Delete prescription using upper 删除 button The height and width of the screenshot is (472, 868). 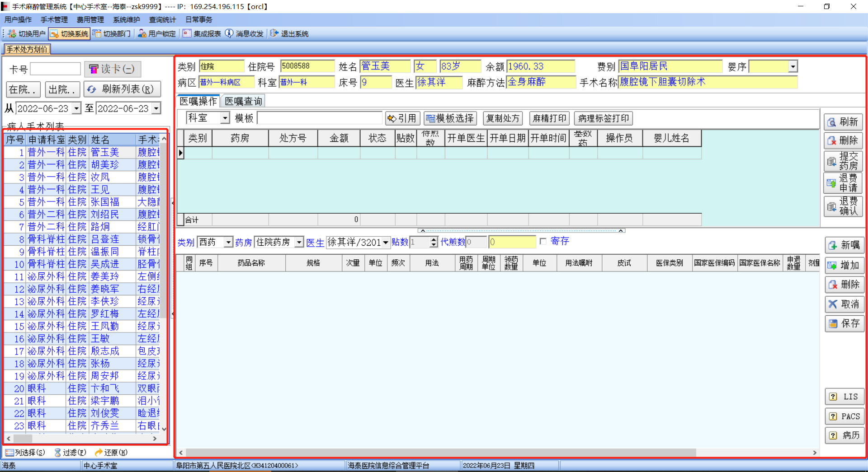(x=843, y=140)
